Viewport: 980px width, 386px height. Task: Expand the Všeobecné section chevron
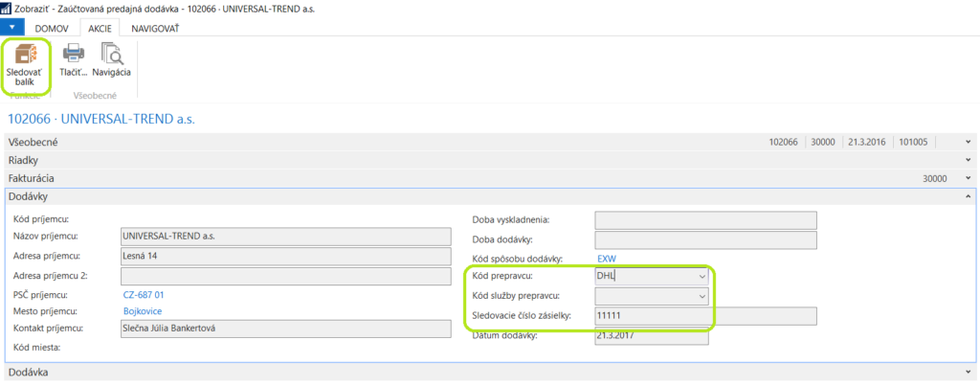(x=969, y=142)
